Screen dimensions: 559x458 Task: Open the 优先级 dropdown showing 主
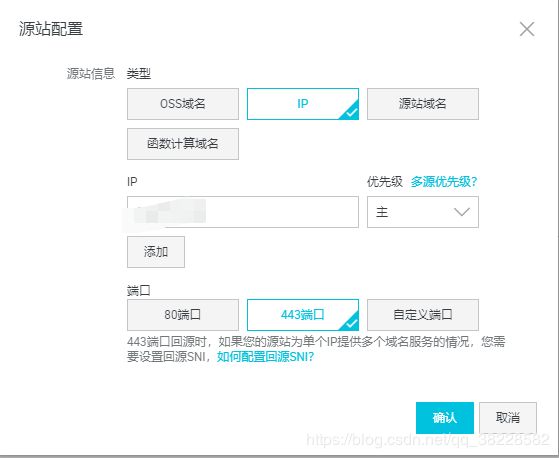pos(423,212)
